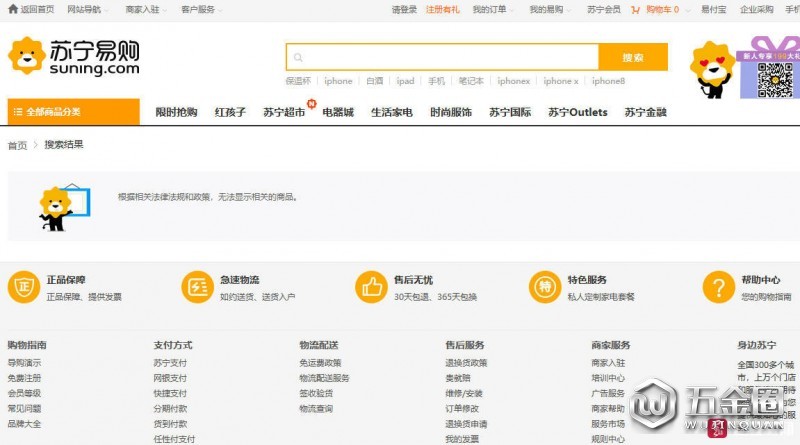This screenshot has width=800, height=445.
Task: Open 退换货政策 under 售后服务
Action: click(466, 363)
